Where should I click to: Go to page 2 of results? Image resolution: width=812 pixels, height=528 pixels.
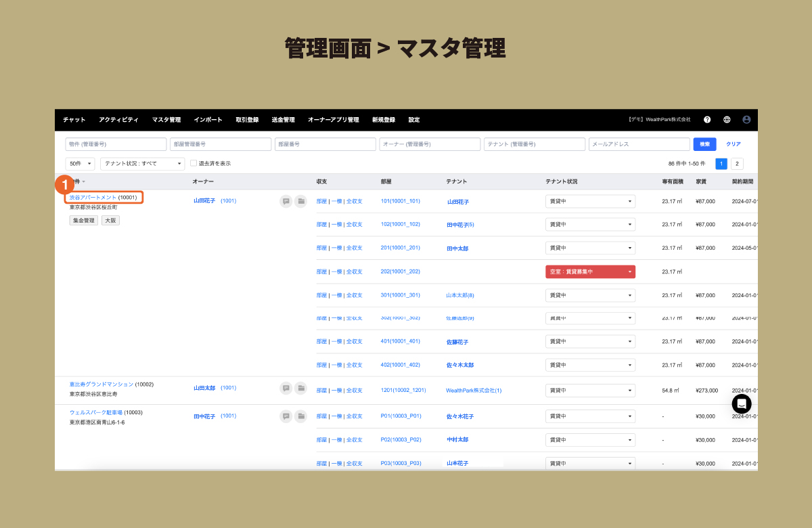click(x=737, y=164)
